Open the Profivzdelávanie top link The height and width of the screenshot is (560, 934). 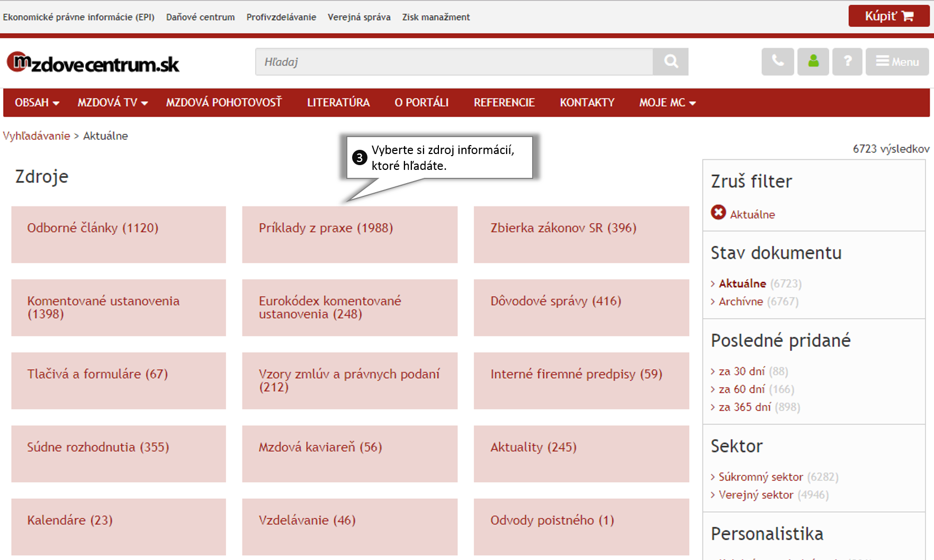click(x=281, y=17)
